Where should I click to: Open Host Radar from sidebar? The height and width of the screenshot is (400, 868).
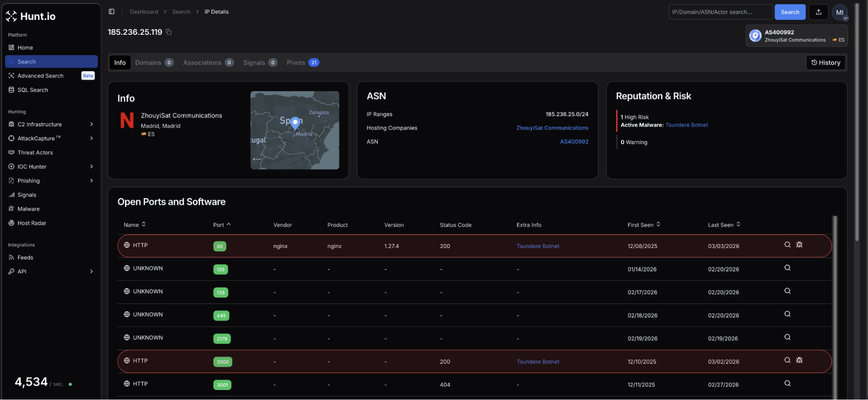click(x=32, y=223)
